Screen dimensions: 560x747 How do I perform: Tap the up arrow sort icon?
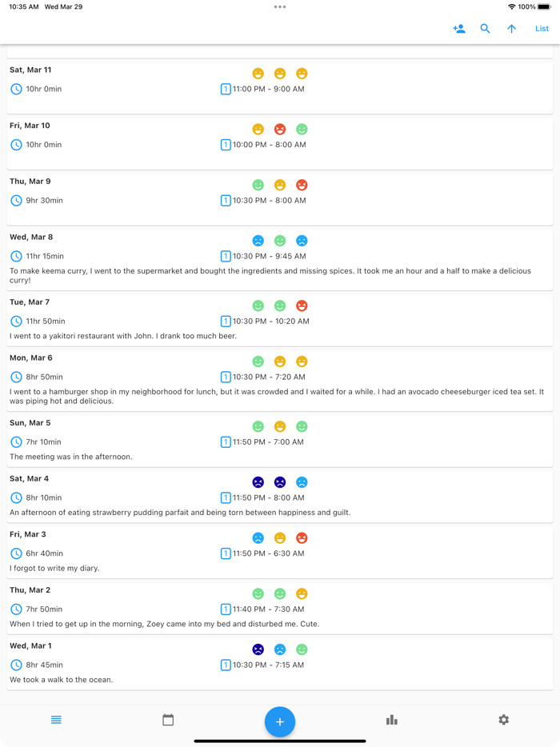tap(512, 29)
